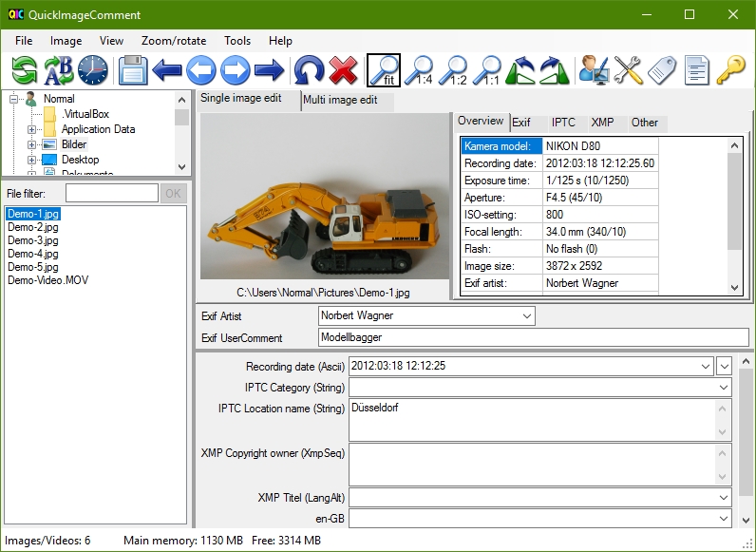Set zoom to 1:4 magnifier
756x552 pixels.
(x=419, y=70)
